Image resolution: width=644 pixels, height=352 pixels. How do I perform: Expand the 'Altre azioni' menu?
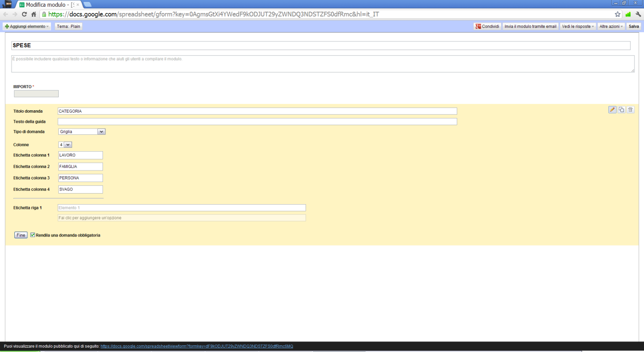coord(611,26)
